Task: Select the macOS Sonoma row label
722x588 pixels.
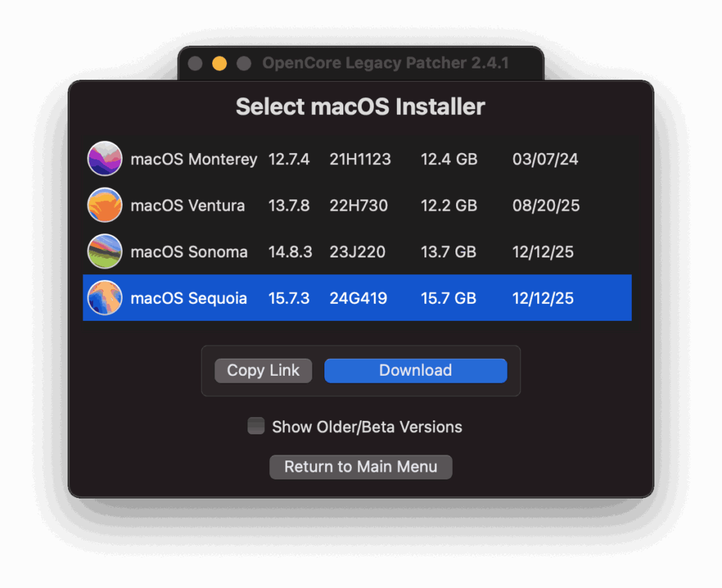Action: pos(189,252)
